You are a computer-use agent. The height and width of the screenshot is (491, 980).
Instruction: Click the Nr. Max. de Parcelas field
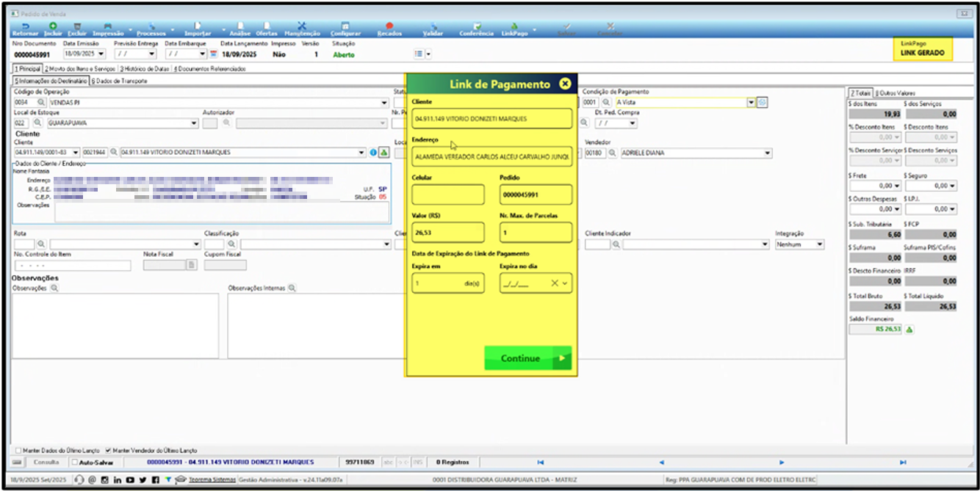click(536, 233)
